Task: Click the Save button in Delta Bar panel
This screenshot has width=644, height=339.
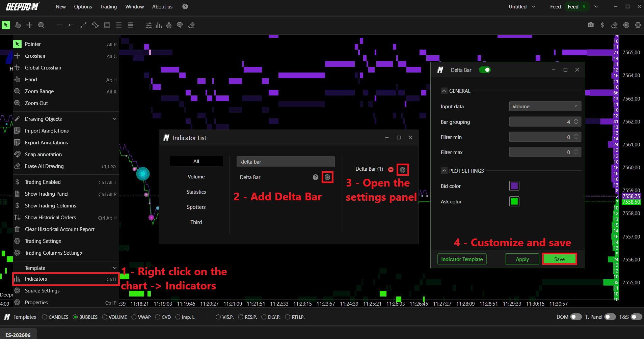Action: (559, 259)
